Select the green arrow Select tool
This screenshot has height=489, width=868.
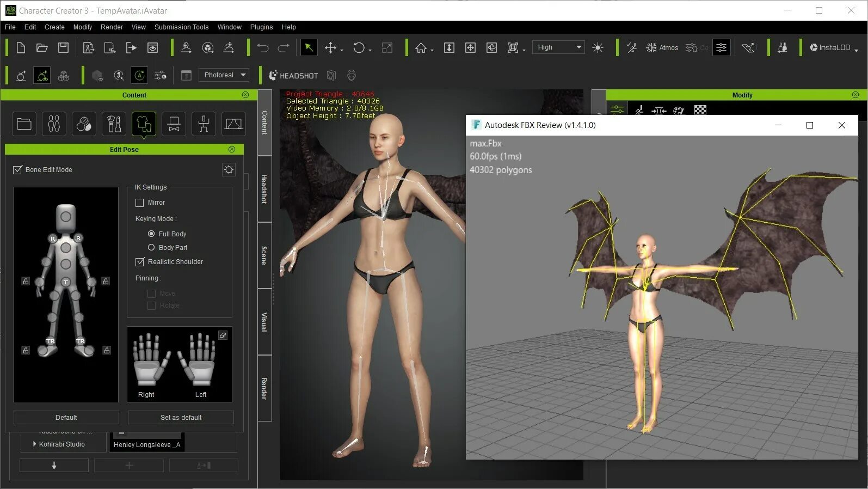click(309, 48)
